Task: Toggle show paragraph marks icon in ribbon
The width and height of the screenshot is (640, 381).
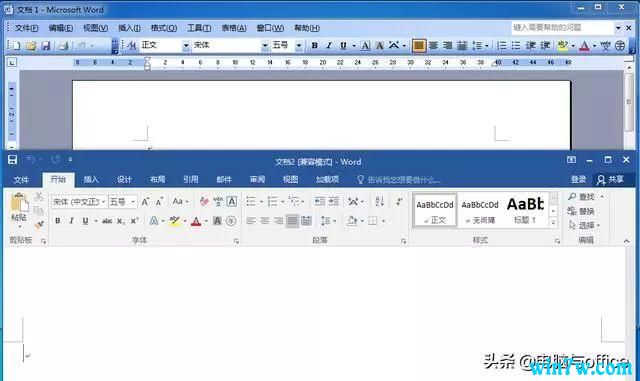Action: coord(399,201)
